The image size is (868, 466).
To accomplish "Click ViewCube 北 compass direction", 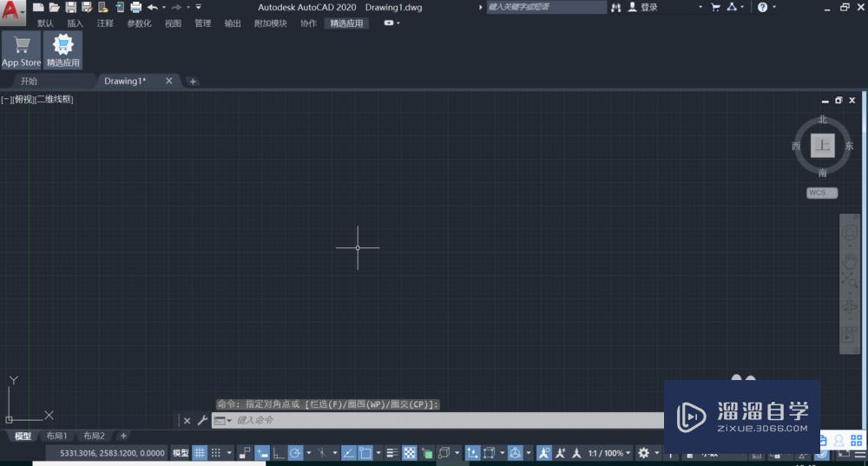I will tap(823, 120).
